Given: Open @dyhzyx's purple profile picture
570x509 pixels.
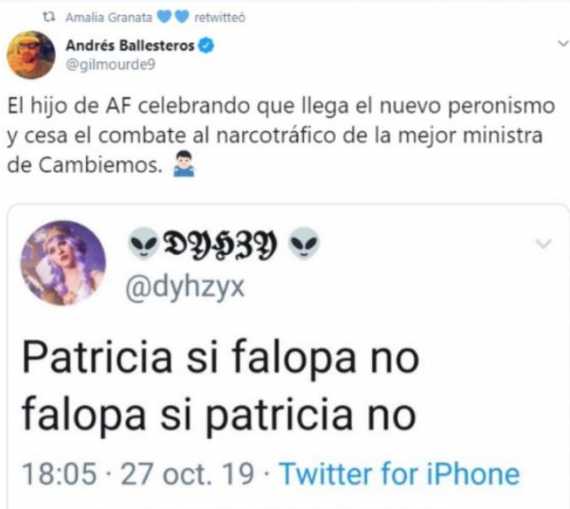Looking at the screenshot, I should pyautogui.click(x=63, y=263).
